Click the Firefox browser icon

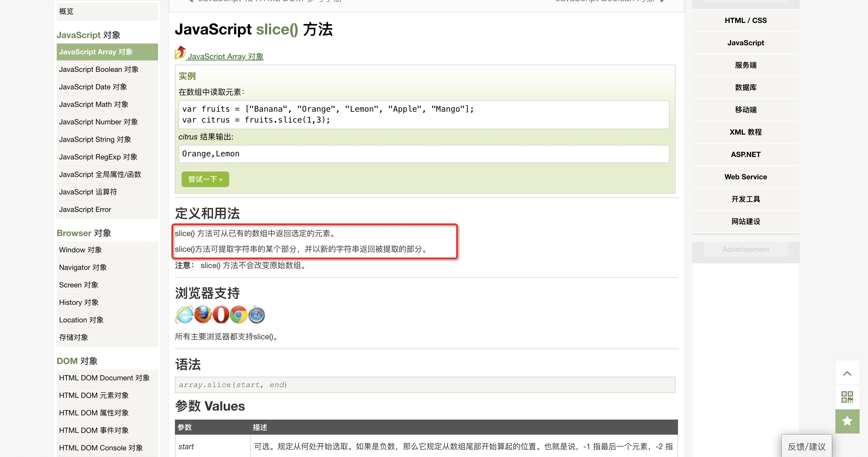203,315
